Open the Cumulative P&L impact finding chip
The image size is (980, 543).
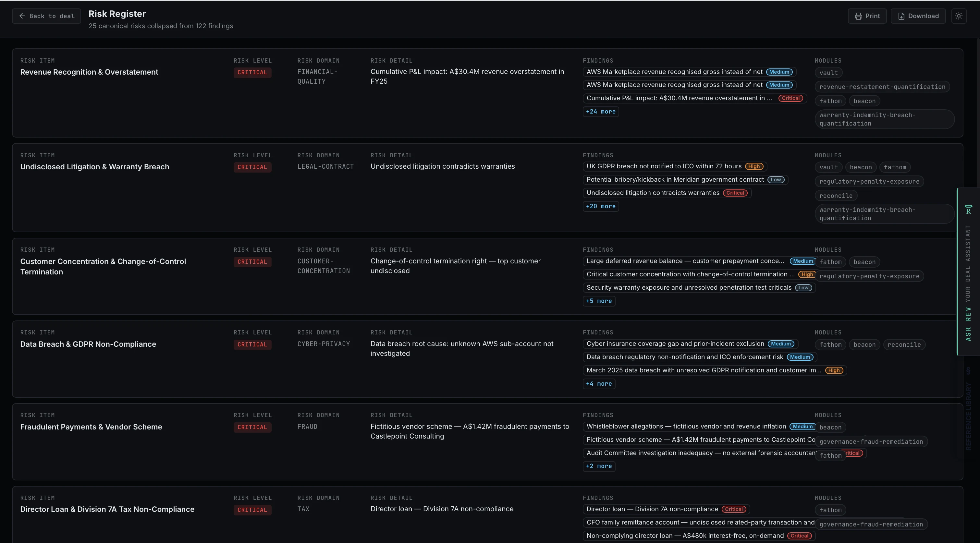[x=695, y=98]
